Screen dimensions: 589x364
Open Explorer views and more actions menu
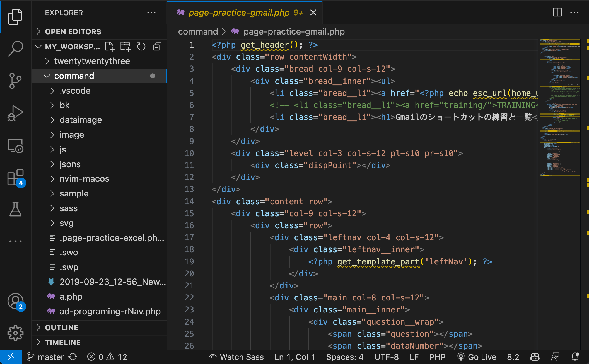pyautogui.click(x=151, y=13)
